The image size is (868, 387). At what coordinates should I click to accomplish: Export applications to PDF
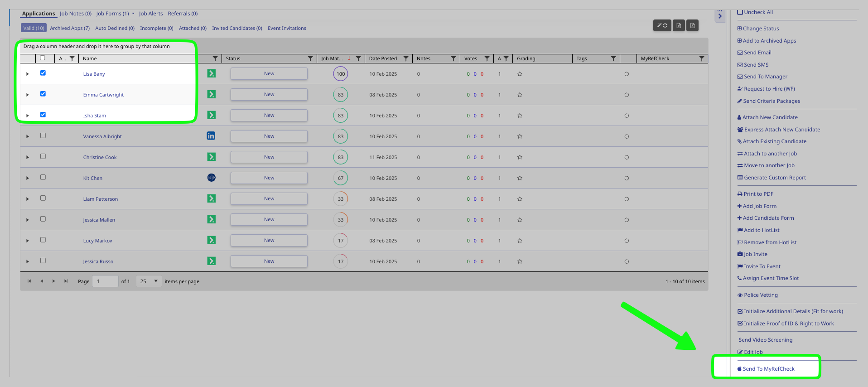click(x=692, y=25)
